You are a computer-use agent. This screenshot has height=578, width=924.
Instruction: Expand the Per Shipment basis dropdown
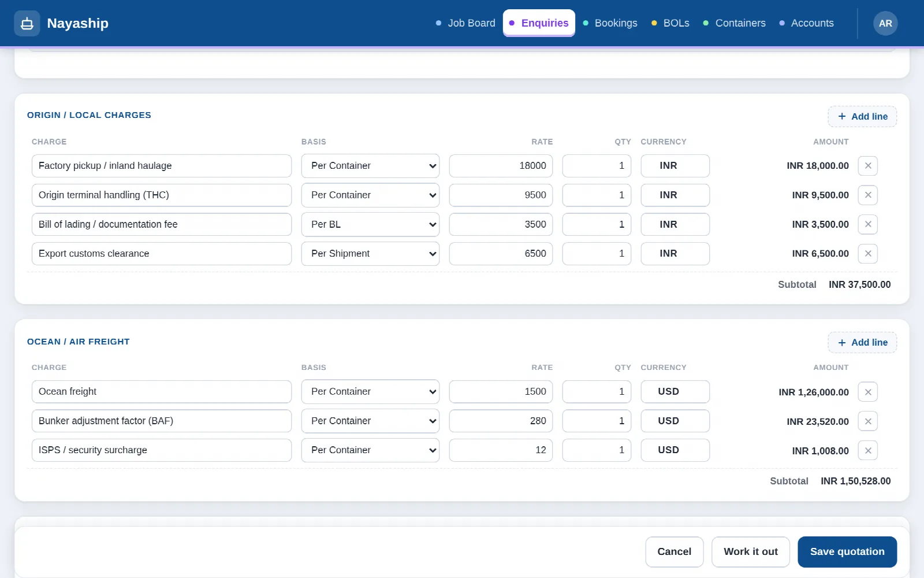(370, 254)
